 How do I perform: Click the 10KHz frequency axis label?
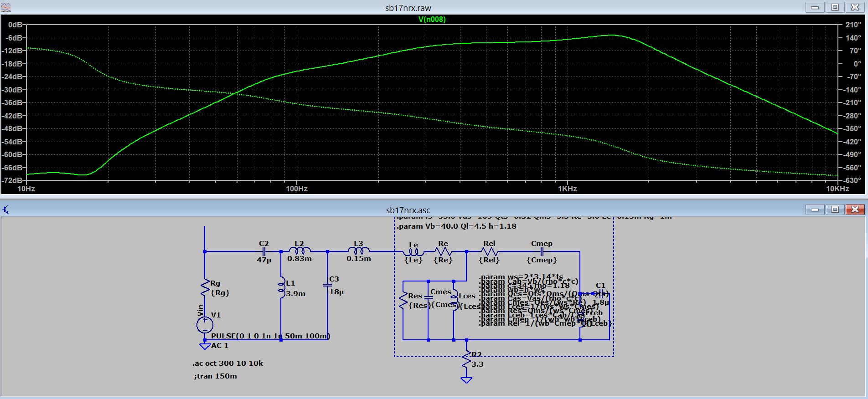pyautogui.click(x=837, y=189)
